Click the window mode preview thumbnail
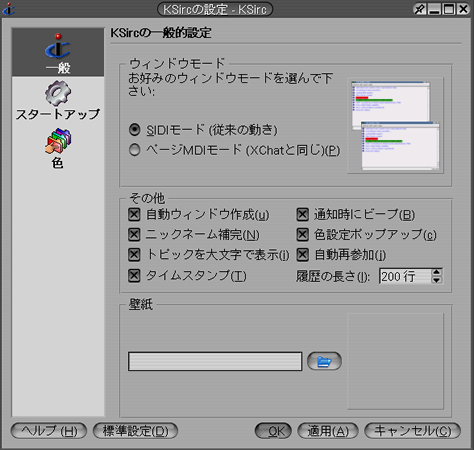Image resolution: width=474 pixels, height=450 pixels. (395, 126)
